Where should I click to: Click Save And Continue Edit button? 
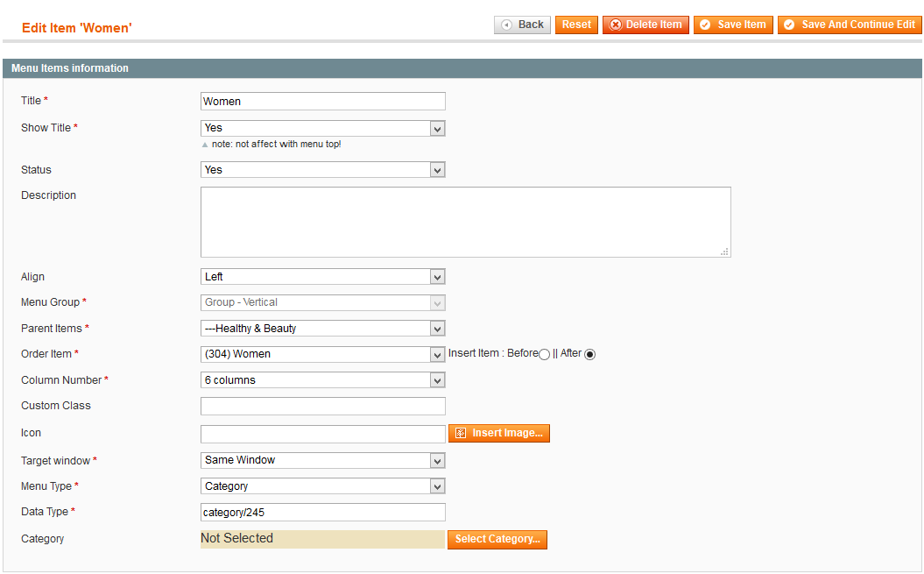tap(850, 25)
